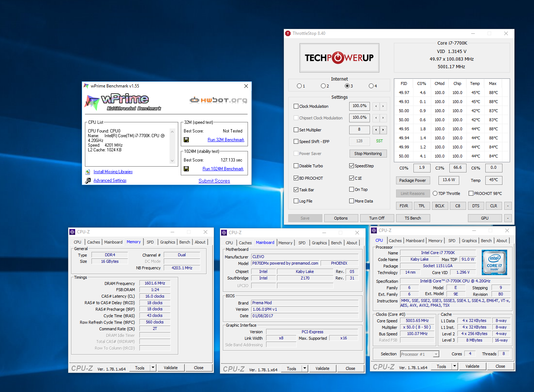Click the Run 1024M Benchmark link

click(x=223, y=169)
